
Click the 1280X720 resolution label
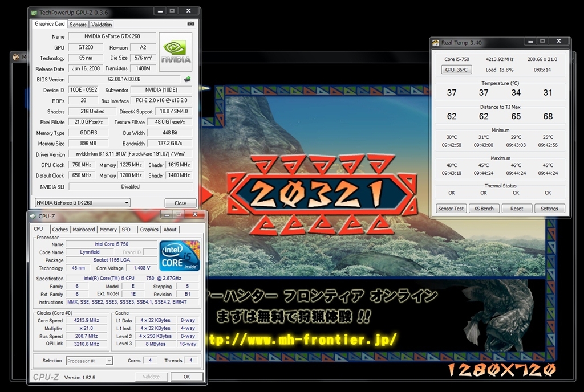[502, 370]
